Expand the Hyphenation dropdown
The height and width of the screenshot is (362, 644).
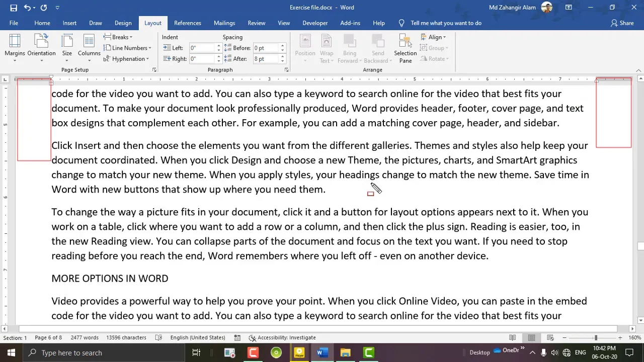[126, 59]
